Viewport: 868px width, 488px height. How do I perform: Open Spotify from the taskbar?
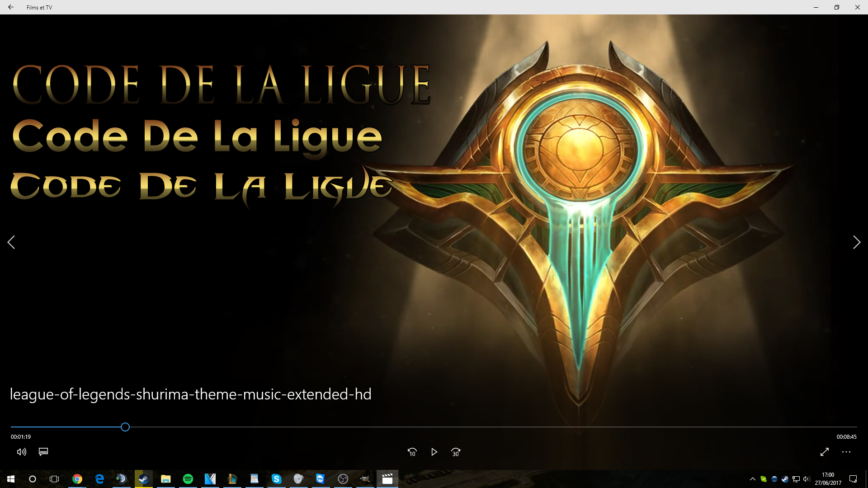(188, 479)
